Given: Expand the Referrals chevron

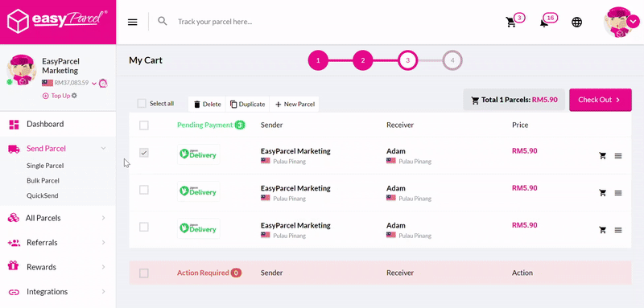Looking at the screenshot, I should pyautogui.click(x=104, y=242).
